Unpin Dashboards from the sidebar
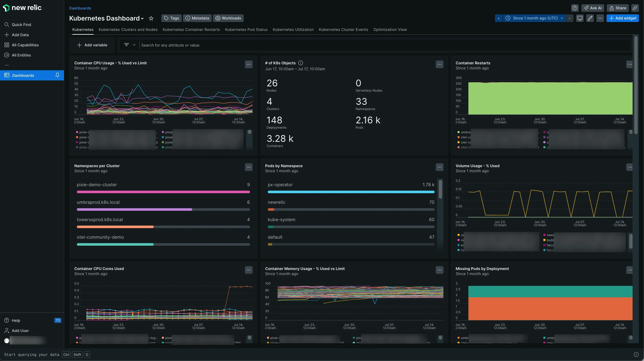644x361 pixels. pos(57,75)
